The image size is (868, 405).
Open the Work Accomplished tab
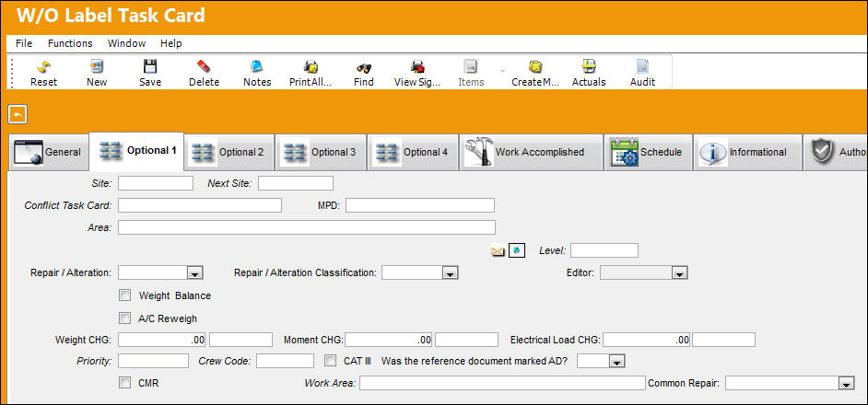[531, 152]
